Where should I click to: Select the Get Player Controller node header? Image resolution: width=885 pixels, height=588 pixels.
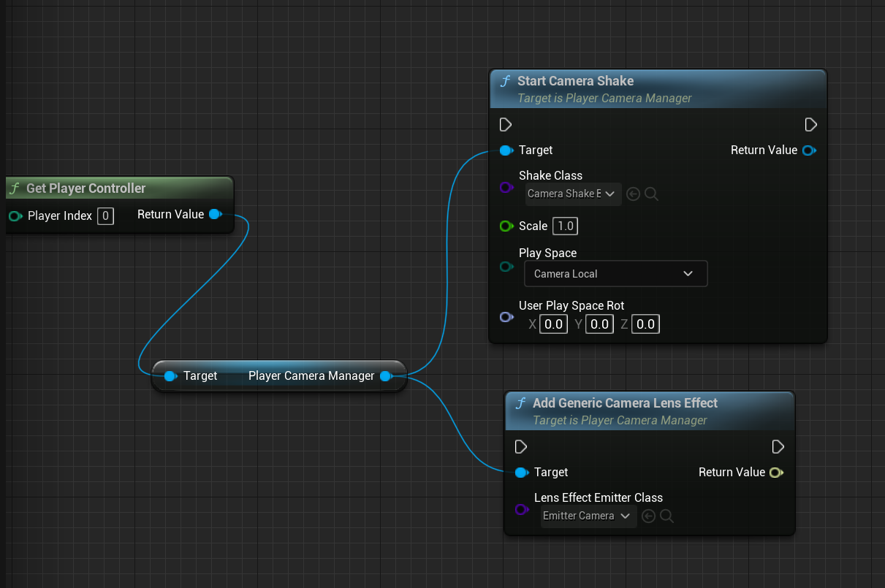pos(86,188)
